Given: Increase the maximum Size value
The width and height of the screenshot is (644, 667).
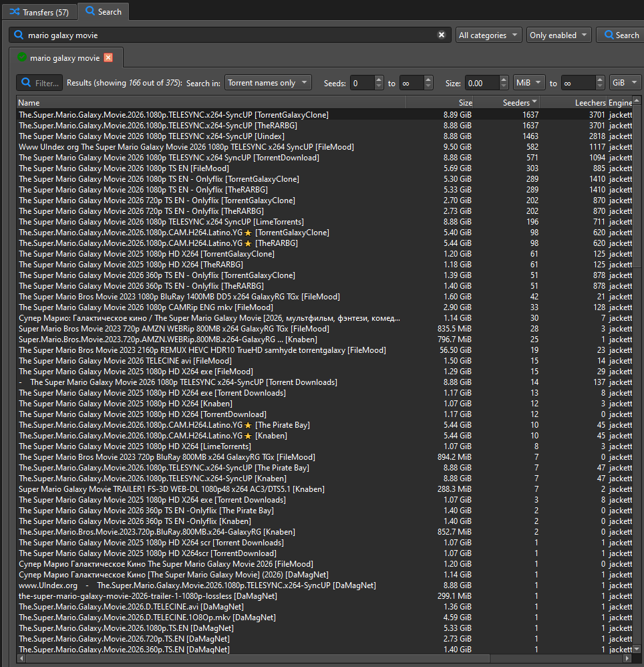Looking at the screenshot, I should [600, 79].
